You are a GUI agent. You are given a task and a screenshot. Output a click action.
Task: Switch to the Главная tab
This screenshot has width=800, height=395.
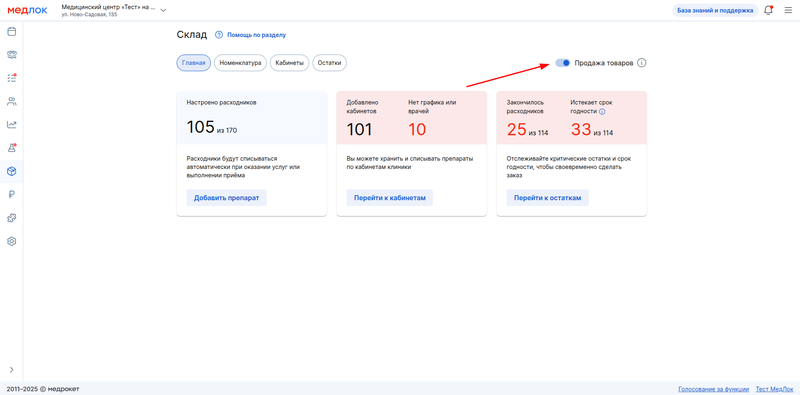193,63
